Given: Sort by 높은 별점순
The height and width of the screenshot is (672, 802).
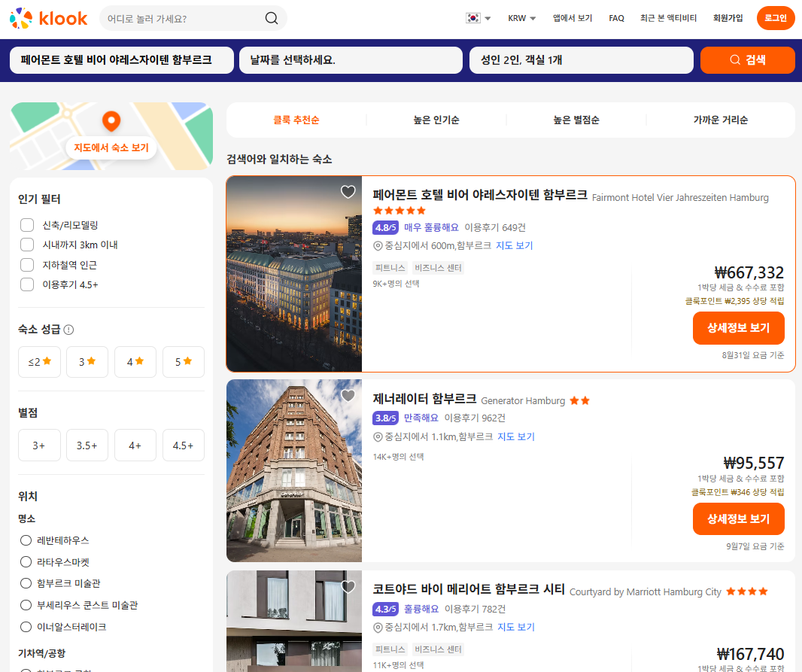Looking at the screenshot, I should point(576,120).
